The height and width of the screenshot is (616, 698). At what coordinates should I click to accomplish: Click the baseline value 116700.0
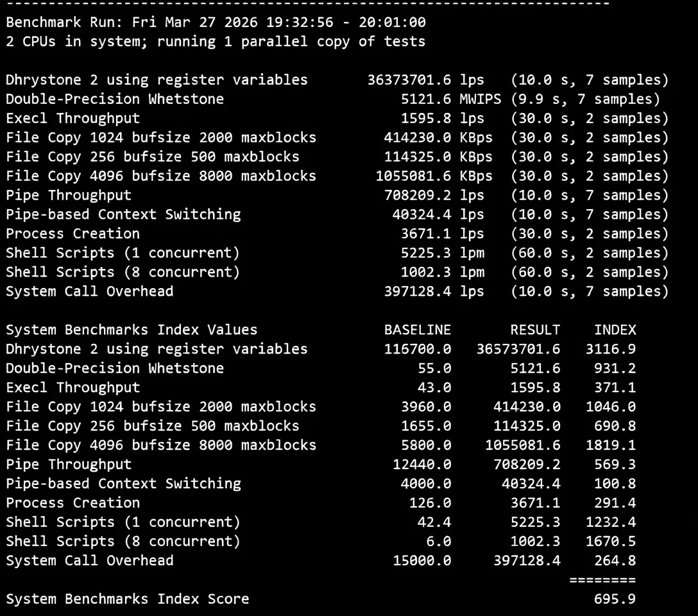418,350
